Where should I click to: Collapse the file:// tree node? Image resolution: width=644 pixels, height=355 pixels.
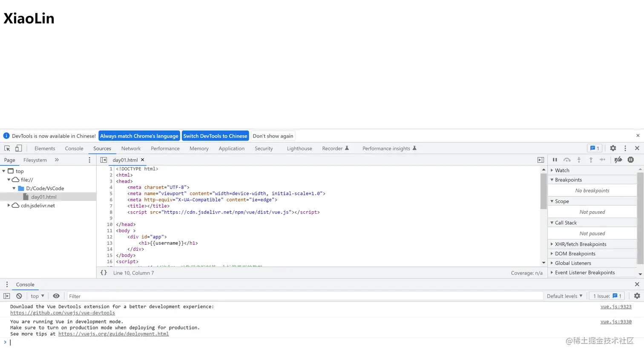[9, 180]
